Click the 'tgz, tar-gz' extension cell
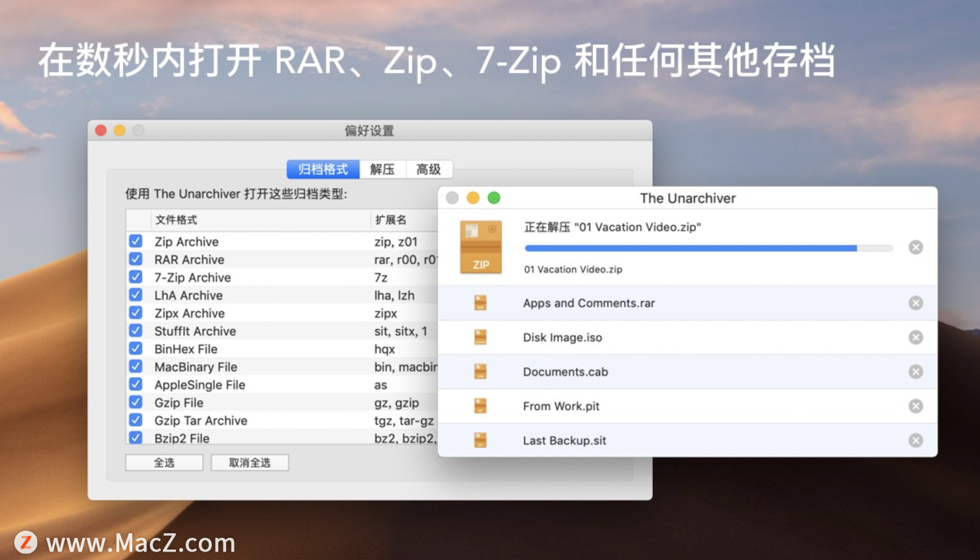This screenshot has height=560, width=980. [404, 421]
